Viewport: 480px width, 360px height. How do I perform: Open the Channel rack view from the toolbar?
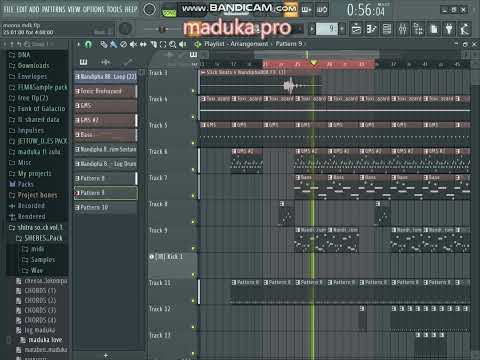tap(387, 29)
